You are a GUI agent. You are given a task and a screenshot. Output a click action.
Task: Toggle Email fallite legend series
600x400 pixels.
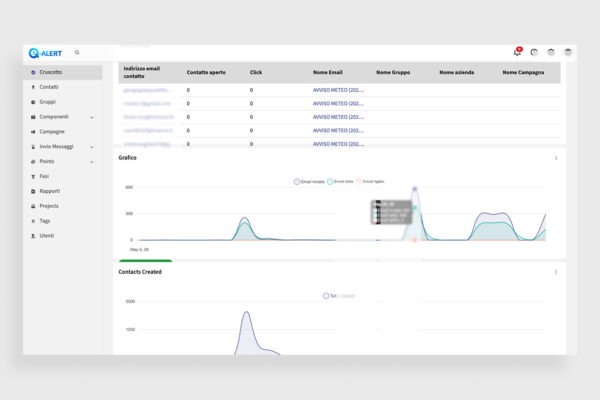(x=370, y=181)
